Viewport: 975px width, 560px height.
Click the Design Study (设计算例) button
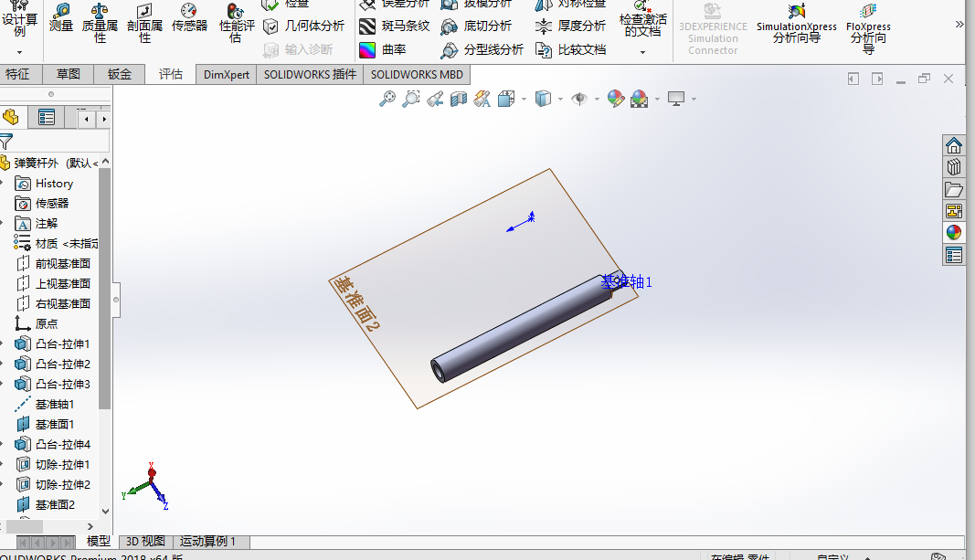(x=19, y=21)
